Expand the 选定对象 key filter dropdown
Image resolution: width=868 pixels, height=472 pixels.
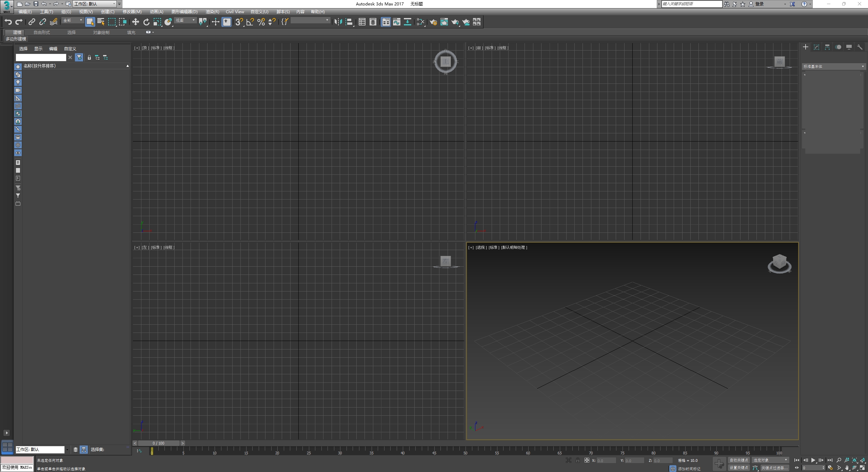(x=770, y=460)
